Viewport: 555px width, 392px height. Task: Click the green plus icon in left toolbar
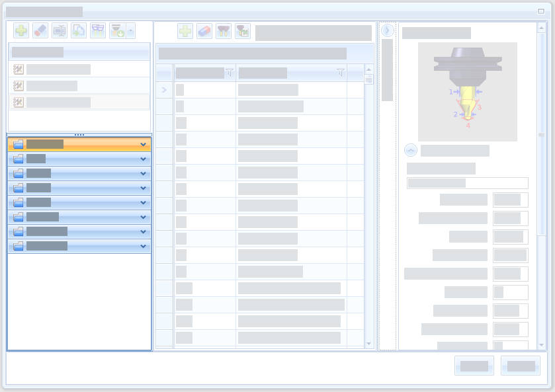pos(21,30)
